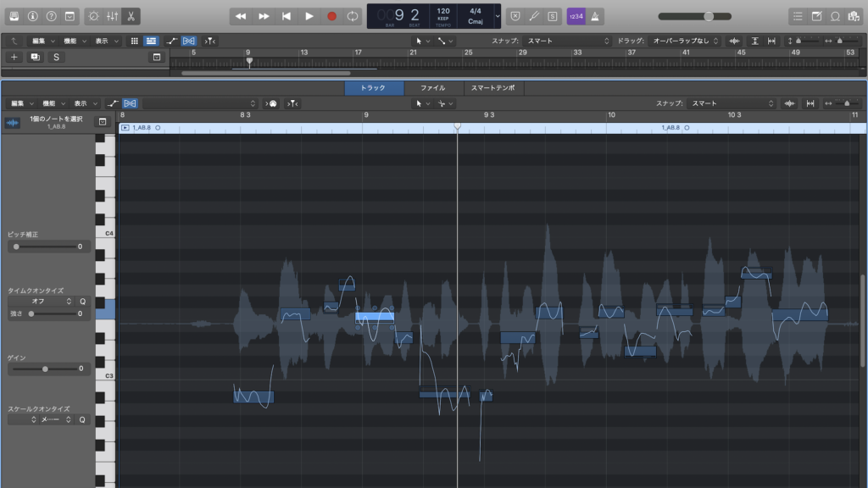Click the global Solo S button in the track header
Viewport: 868px width, 488px height.
pyautogui.click(x=56, y=57)
